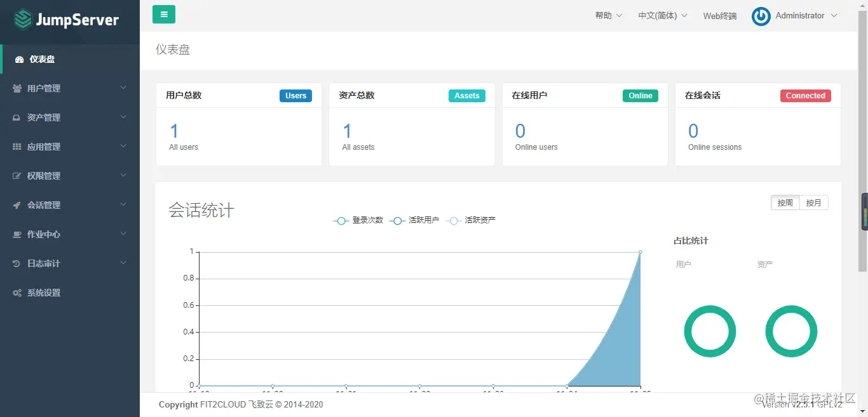
Task: Click the Copyright FIT2CLOUD footer text
Action: coord(241,404)
